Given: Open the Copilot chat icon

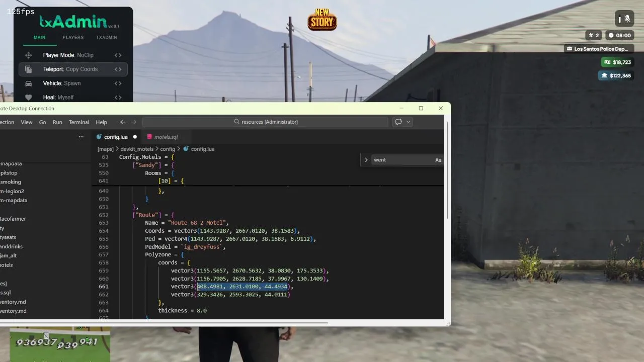Looking at the screenshot, I should (398, 122).
